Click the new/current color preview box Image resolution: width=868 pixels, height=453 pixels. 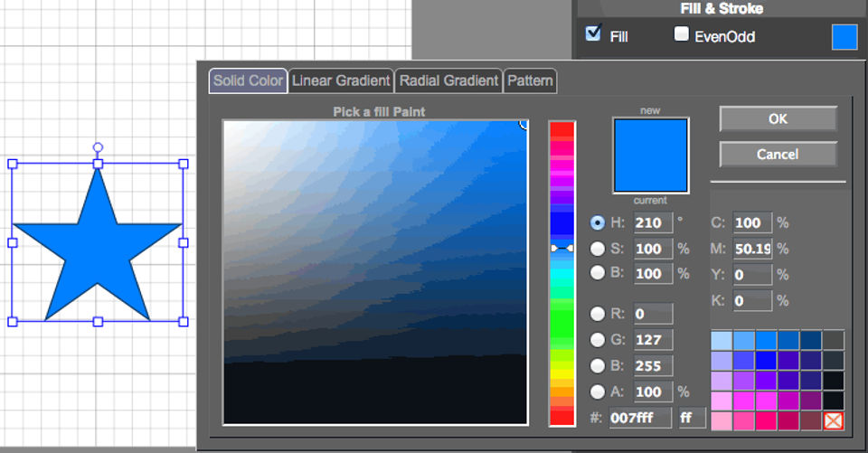pyautogui.click(x=650, y=155)
